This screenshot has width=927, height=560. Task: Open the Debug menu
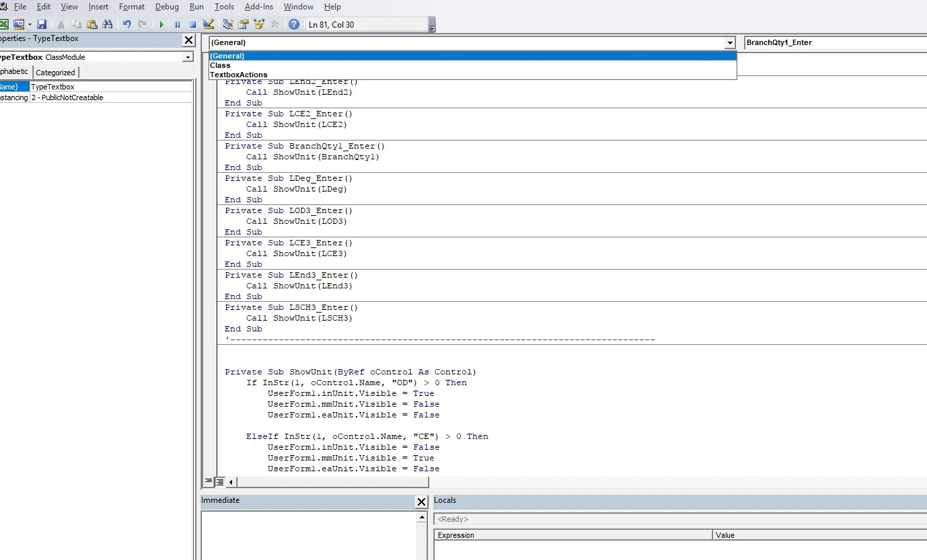tap(167, 7)
